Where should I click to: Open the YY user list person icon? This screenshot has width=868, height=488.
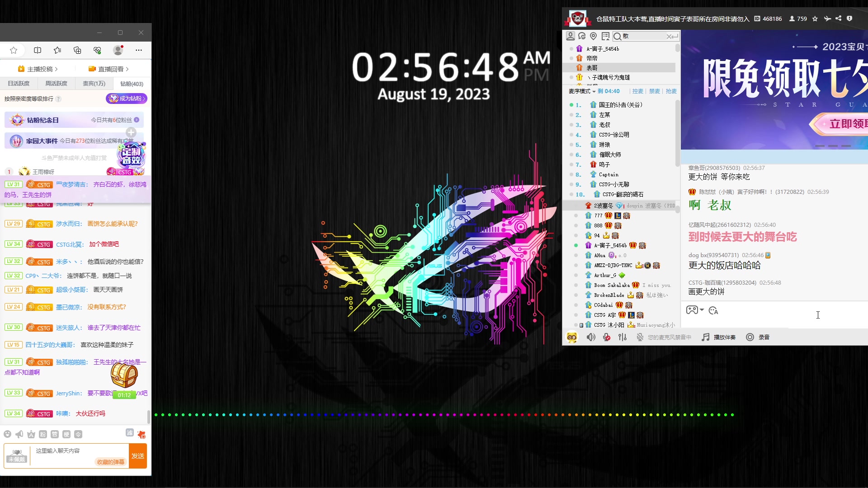[x=571, y=36]
